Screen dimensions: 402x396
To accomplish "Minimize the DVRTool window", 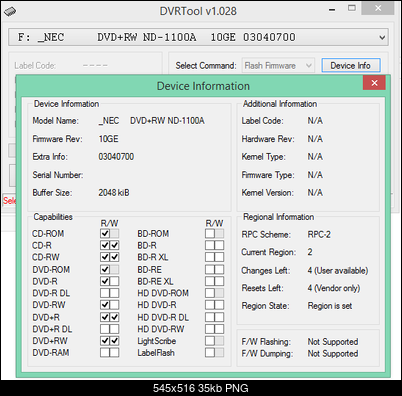I will click(332, 9).
